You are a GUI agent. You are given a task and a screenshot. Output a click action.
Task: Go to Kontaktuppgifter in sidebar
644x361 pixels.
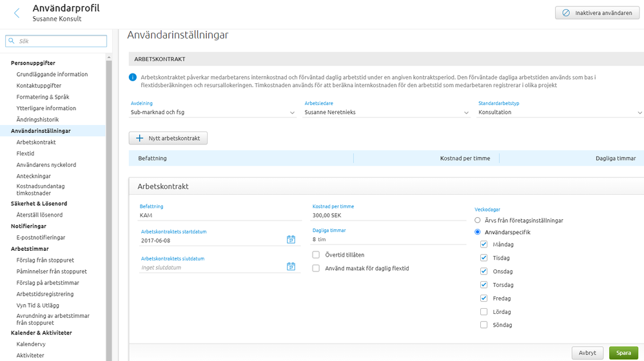(39, 86)
